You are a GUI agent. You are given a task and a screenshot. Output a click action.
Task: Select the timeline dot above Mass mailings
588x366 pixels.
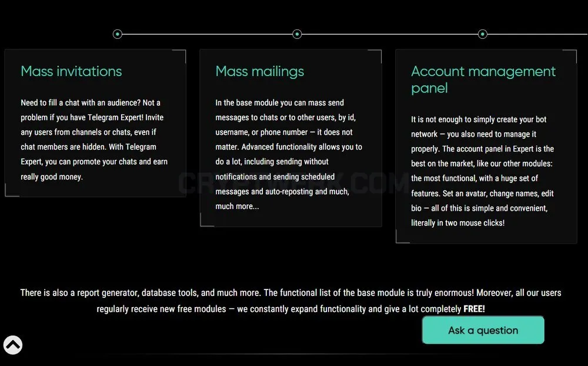(297, 34)
